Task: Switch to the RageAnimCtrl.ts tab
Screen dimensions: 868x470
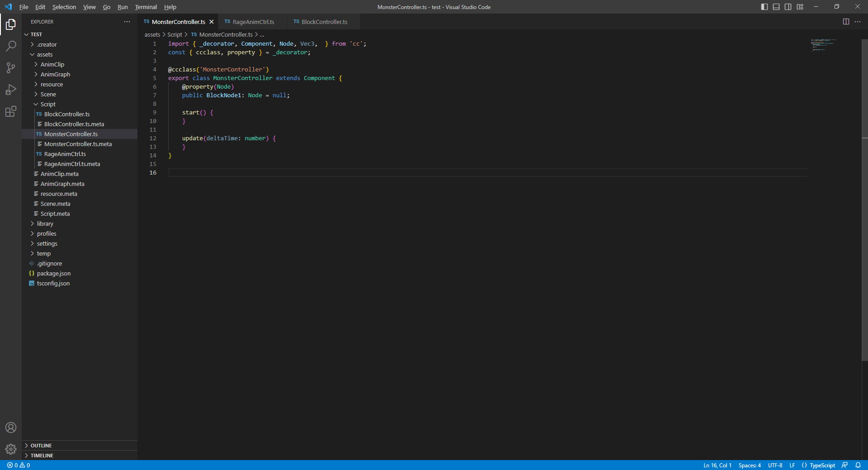Action: pos(253,22)
